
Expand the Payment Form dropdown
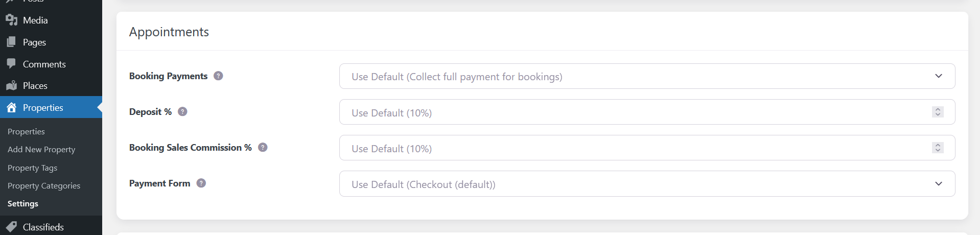click(647, 183)
